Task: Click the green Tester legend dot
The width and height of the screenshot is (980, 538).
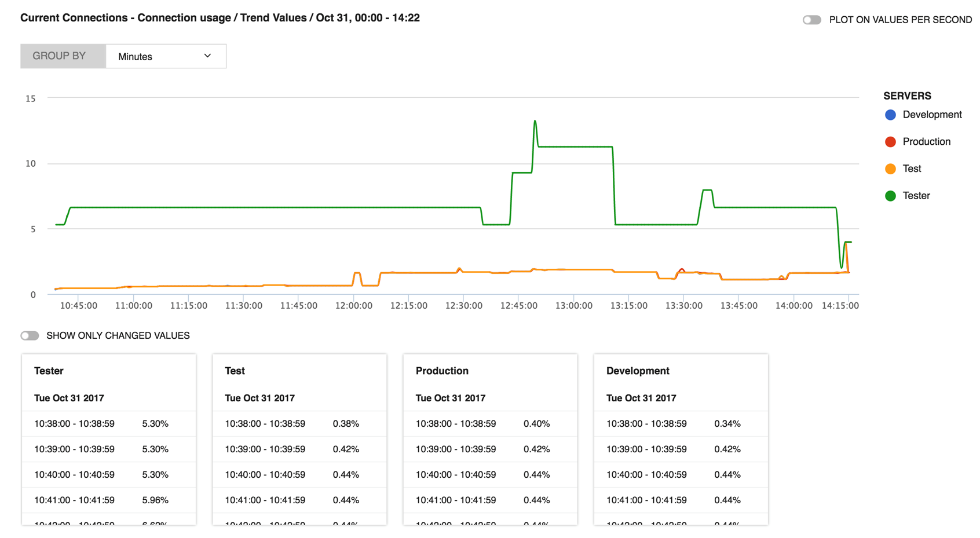Action: (890, 196)
